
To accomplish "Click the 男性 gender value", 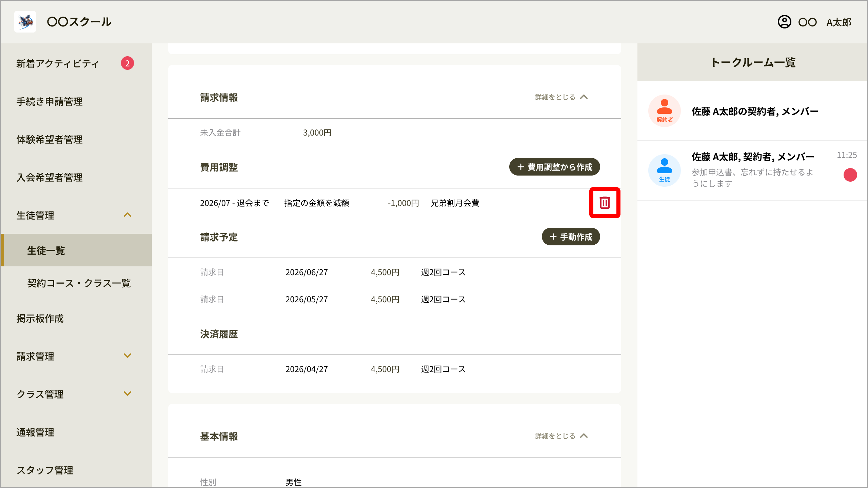I will [294, 482].
